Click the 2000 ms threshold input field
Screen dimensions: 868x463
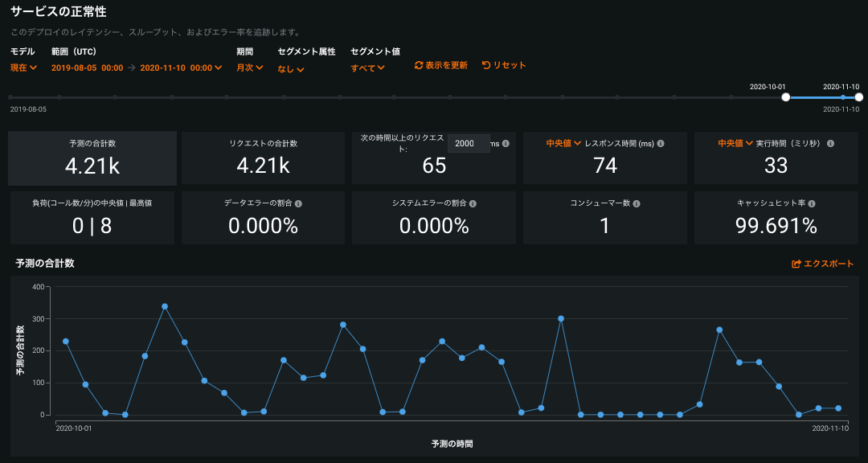[468, 143]
